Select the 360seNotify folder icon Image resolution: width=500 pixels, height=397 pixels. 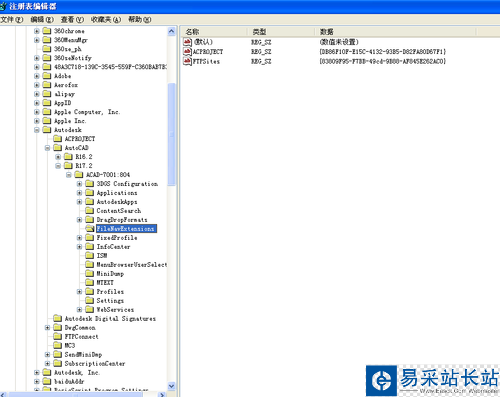(x=47, y=58)
